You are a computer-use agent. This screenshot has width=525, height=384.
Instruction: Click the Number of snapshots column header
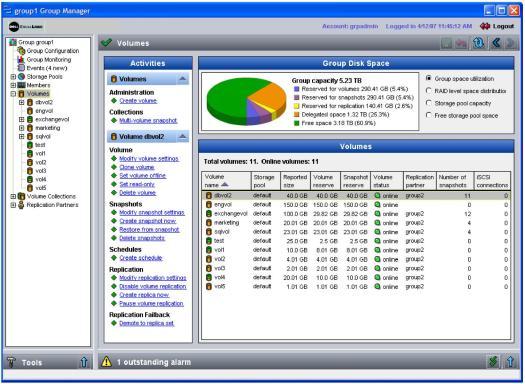[455, 181]
